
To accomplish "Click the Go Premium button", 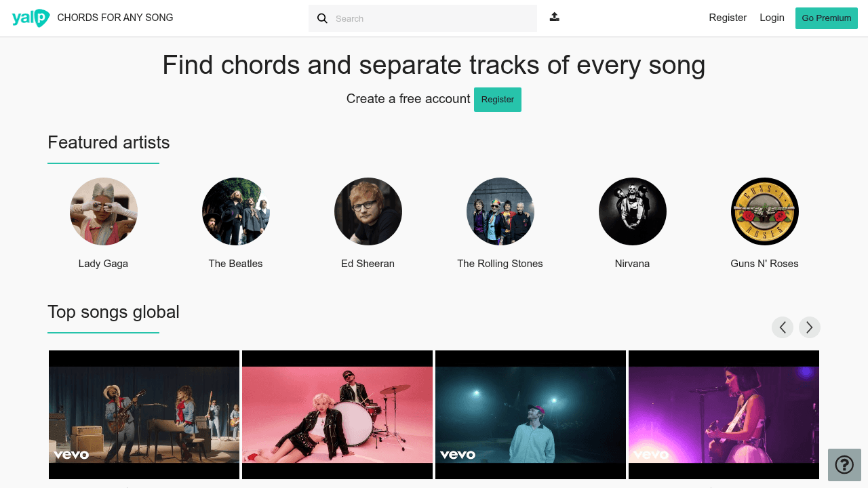I will [827, 18].
